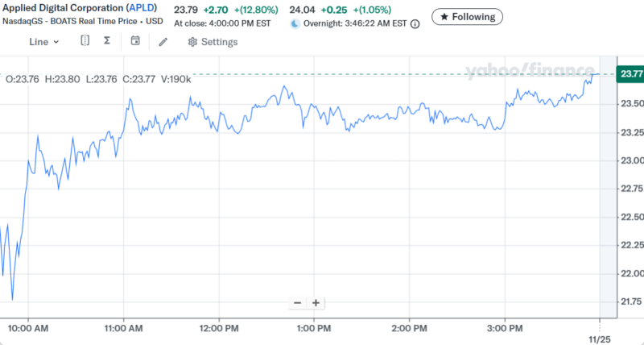Zoom in with the plus button

[316, 303]
